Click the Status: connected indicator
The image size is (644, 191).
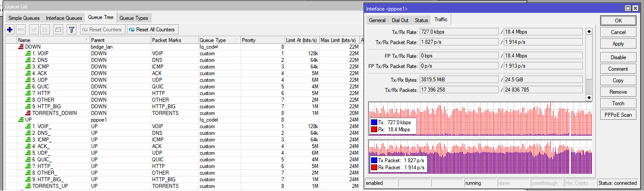tap(618, 183)
